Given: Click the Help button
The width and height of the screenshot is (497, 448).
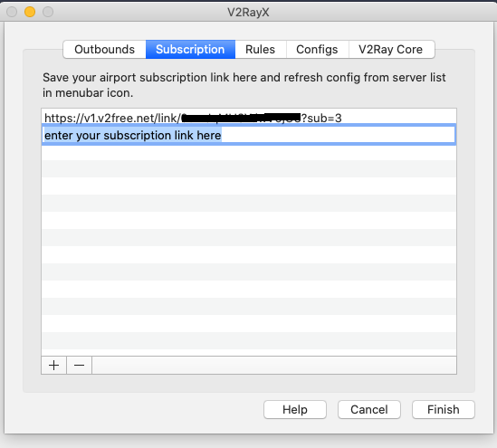Looking at the screenshot, I should [295, 410].
